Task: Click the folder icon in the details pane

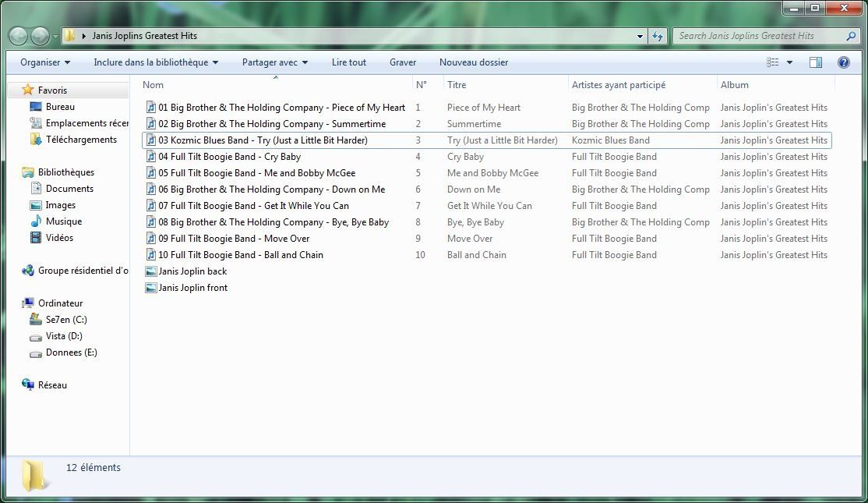Action: pos(35,475)
